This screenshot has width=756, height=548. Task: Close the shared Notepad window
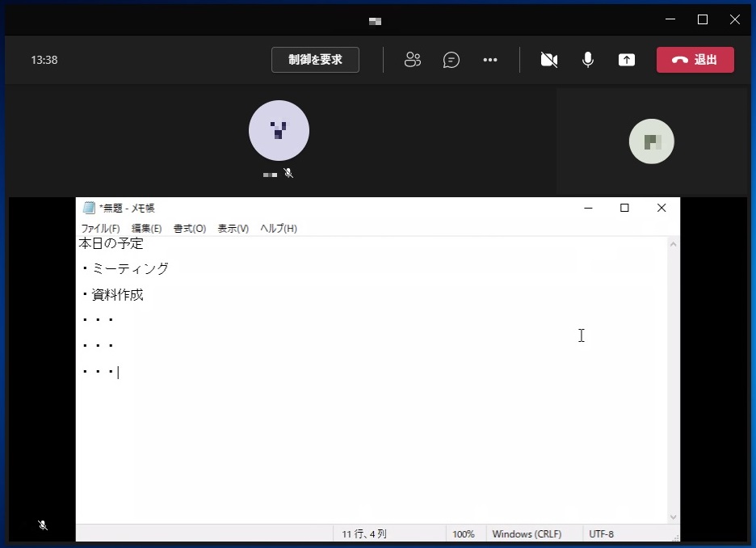coord(661,208)
